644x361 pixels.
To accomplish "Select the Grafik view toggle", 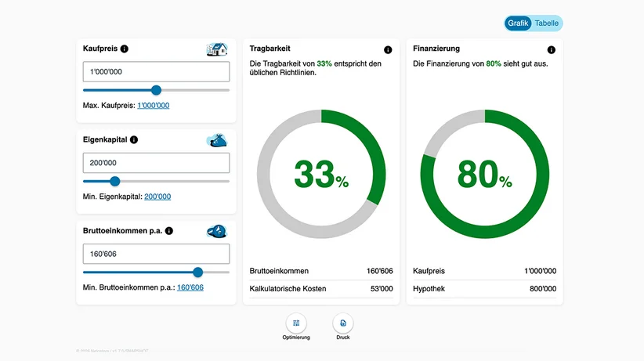I will click(518, 23).
